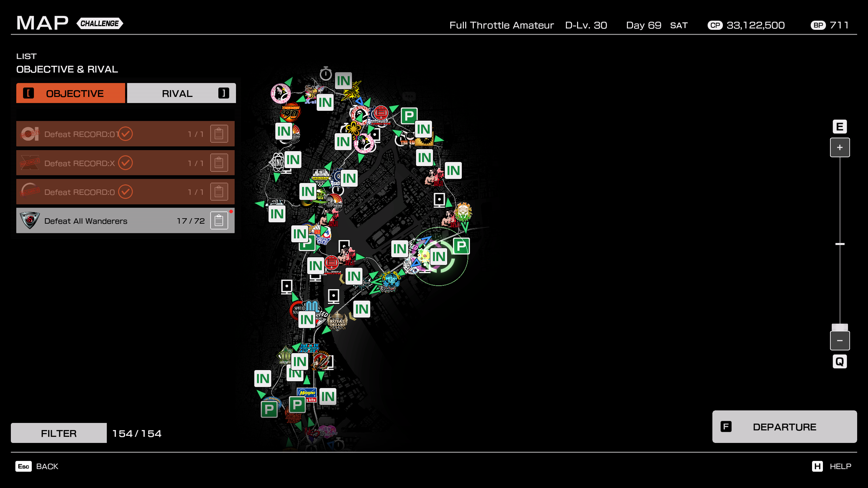
Task: Open the FILTER options
Action: [59, 433]
